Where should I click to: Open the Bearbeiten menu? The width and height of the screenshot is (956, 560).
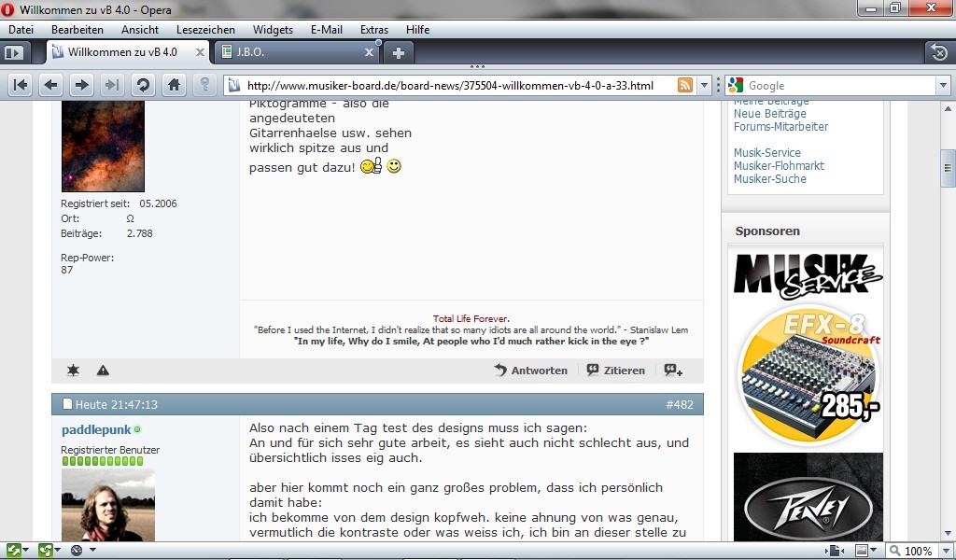[x=77, y=29]
